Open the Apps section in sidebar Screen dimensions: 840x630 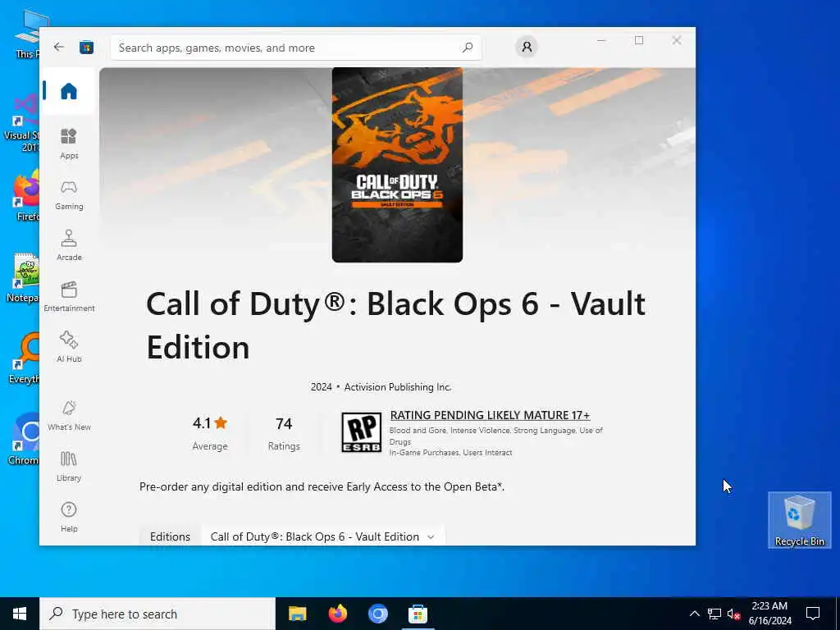coord(69,144)
